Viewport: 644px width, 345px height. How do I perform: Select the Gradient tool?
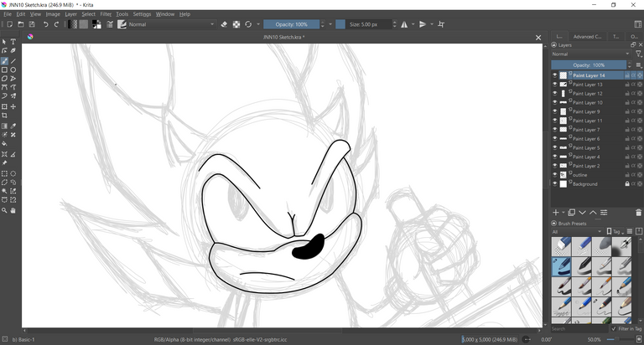click(x=4, y=126)
